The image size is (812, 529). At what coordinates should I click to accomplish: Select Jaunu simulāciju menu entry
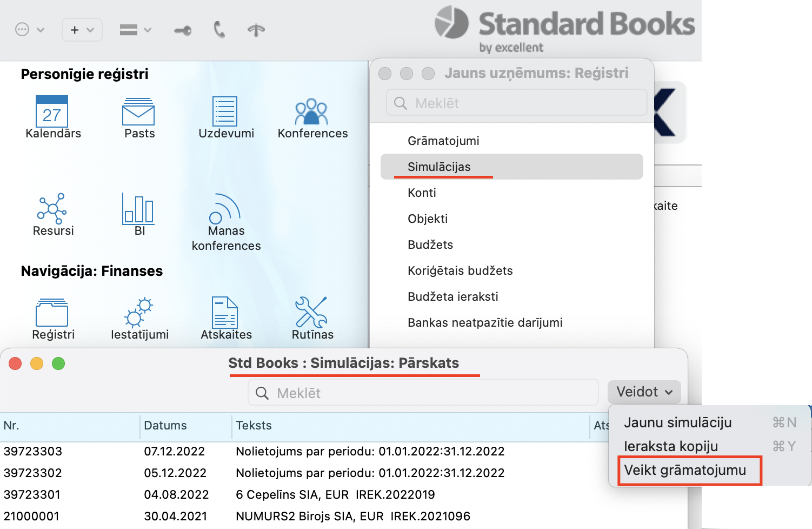(x=678, y=422)
